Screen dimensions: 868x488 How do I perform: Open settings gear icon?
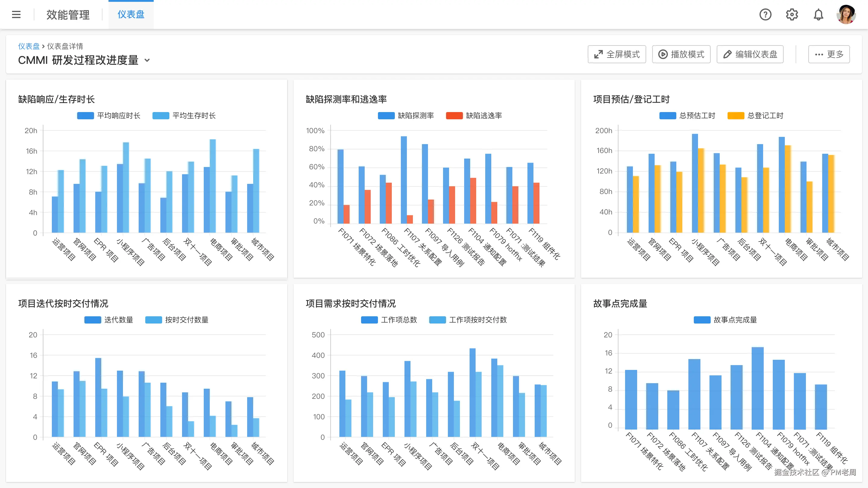[x=792, y=14]
